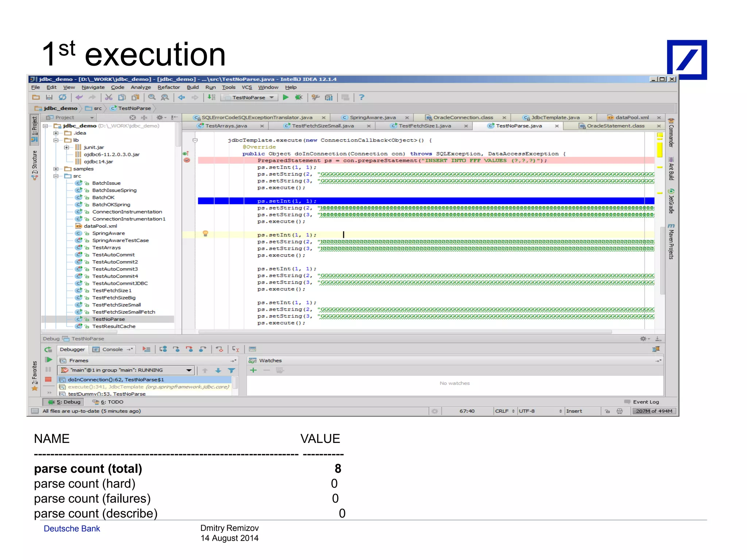This screenshot has width=747, height=560.
Task: Expand the junit.jar tree node
Action: (x=66, y=147)
